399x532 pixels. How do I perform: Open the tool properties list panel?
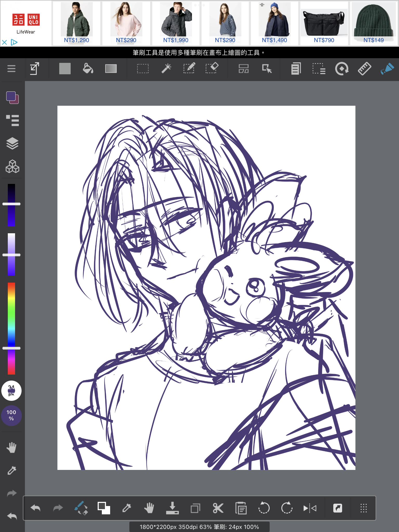pyautogui.click(x=12, y=120)
